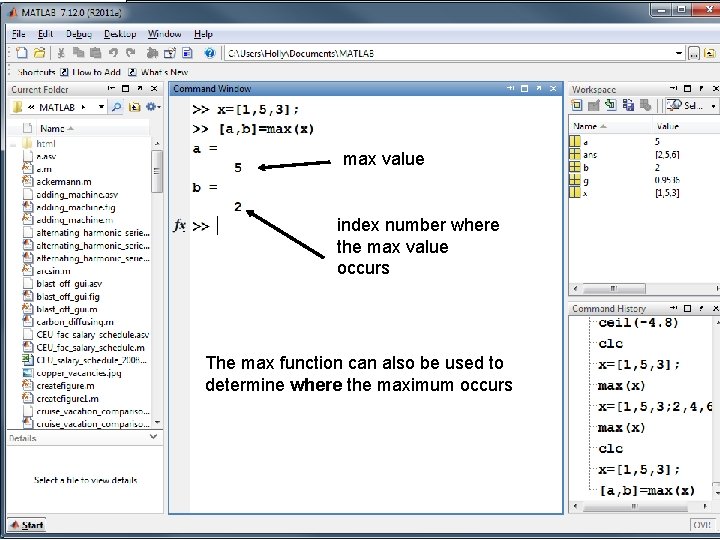Launch Simulink from the toolbar icon
The width and height of the screenshot is (720, 540).
pyautogui.click(x=152, y=53)
